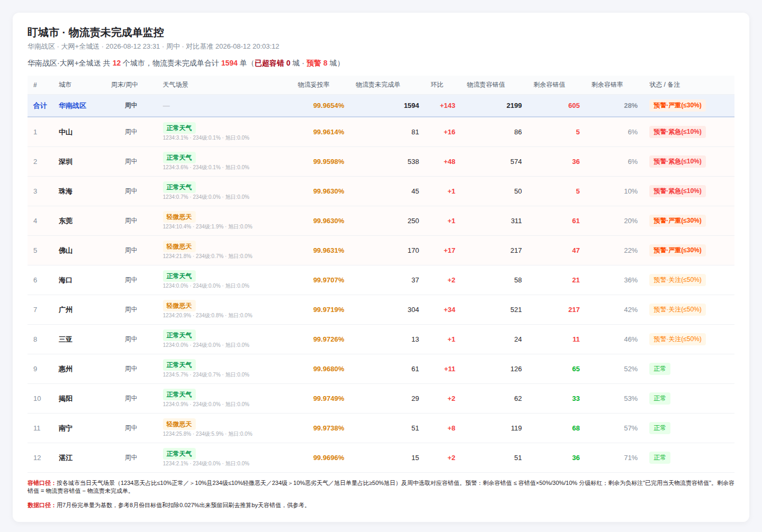
Task: Click 预警·紧急(≤10%) badge for 中山
Action: coord(677,132)
